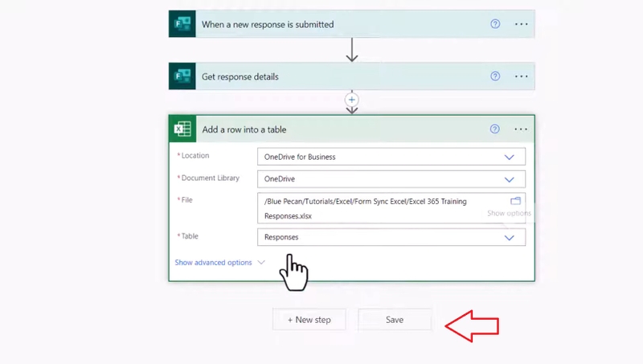Save the flow
Screen dimensions: 643x364
pos(395,320)
